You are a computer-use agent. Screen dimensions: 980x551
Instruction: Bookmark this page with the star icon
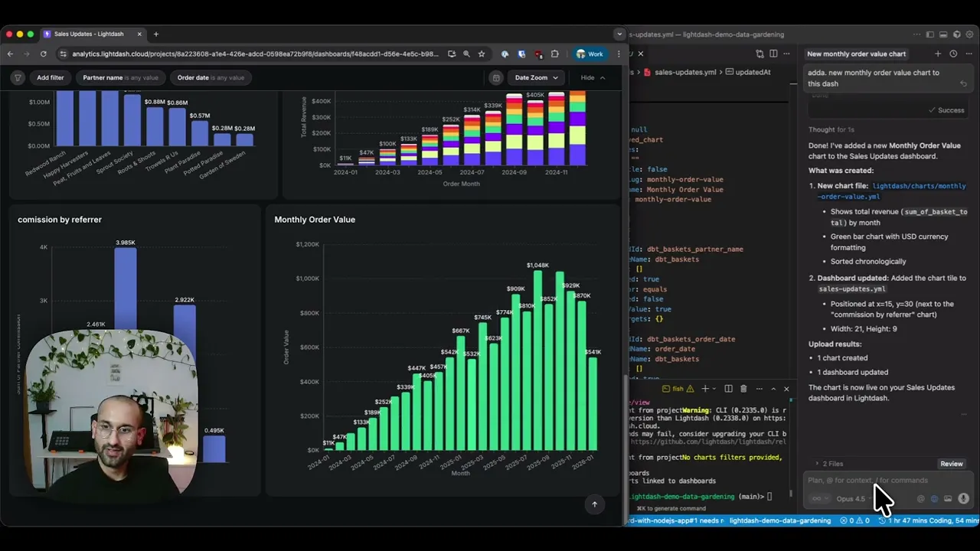[x=482, y=54]
